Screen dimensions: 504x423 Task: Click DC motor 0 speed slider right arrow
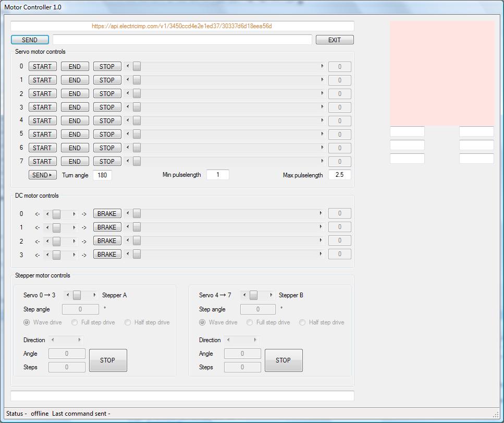321,213
